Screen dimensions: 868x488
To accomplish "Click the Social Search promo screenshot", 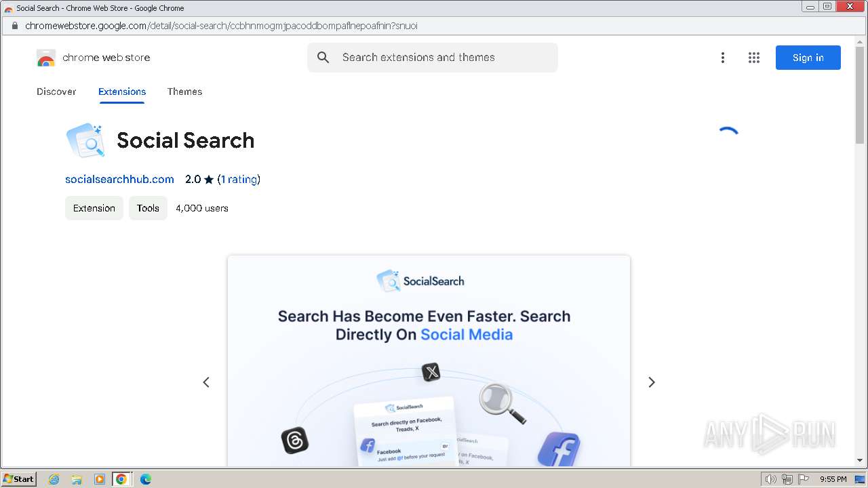I will click(429, 361).
